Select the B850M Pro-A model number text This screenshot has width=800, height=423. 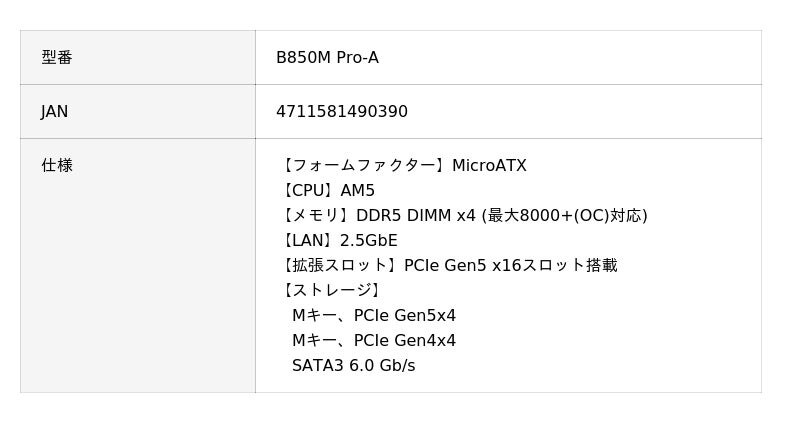coord(327,58)
